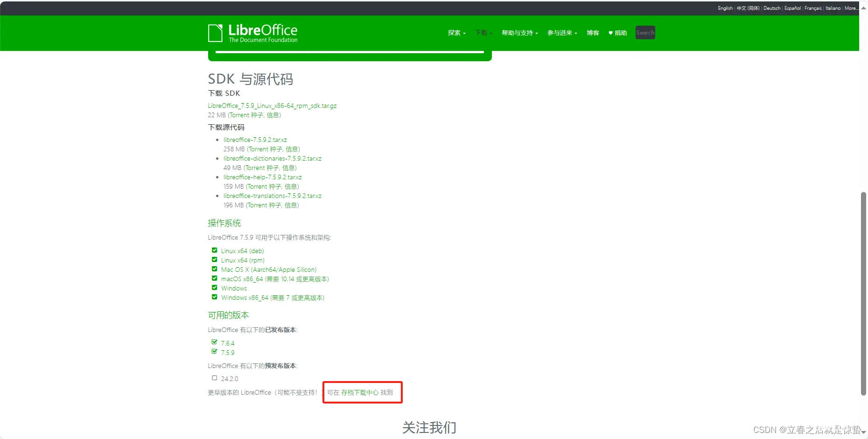This screenshot has width=868, height=439.
Task: Switch language to 中文 (简体)
Action: [748, 8]
